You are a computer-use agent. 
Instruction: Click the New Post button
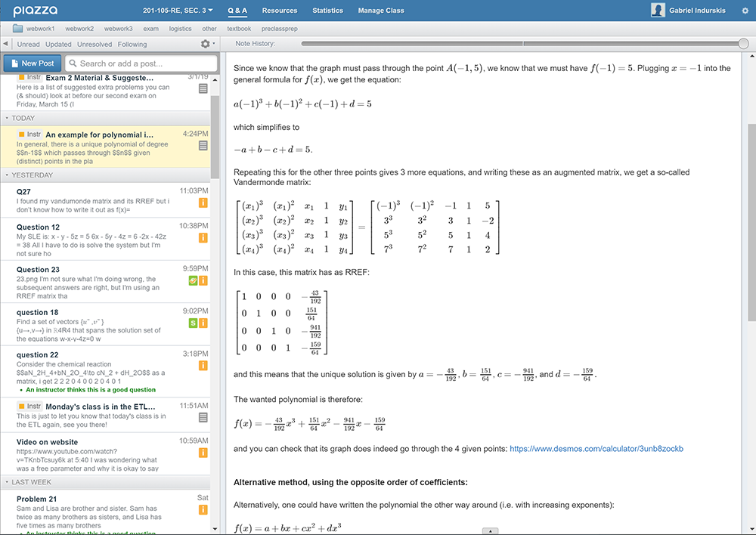click(31, 63)
